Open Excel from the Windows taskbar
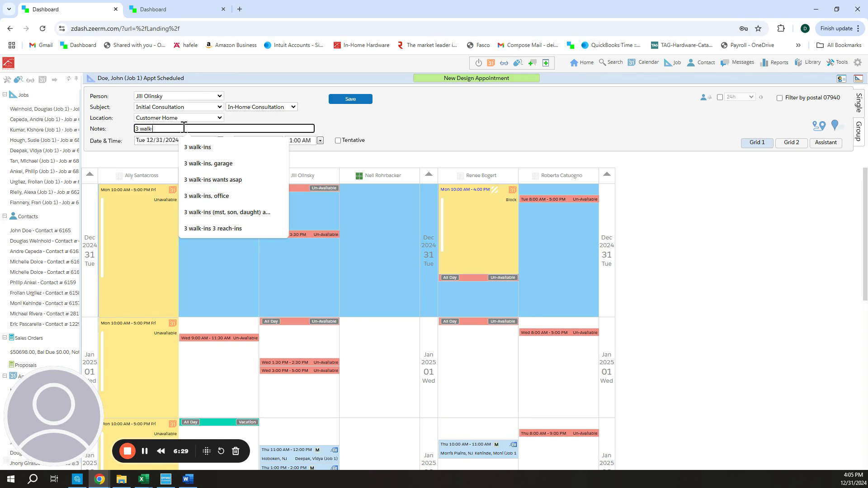868x488 pixels. point(143,479)
